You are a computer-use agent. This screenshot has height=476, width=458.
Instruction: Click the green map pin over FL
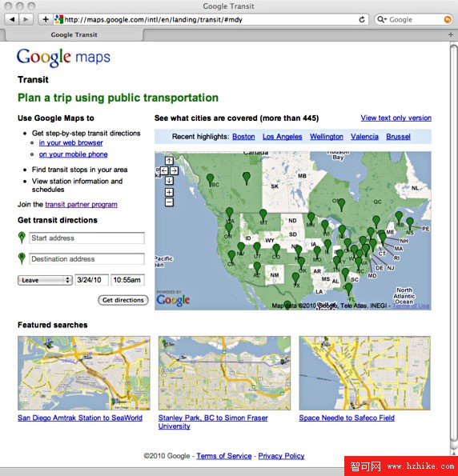click(x=348, y=288)
